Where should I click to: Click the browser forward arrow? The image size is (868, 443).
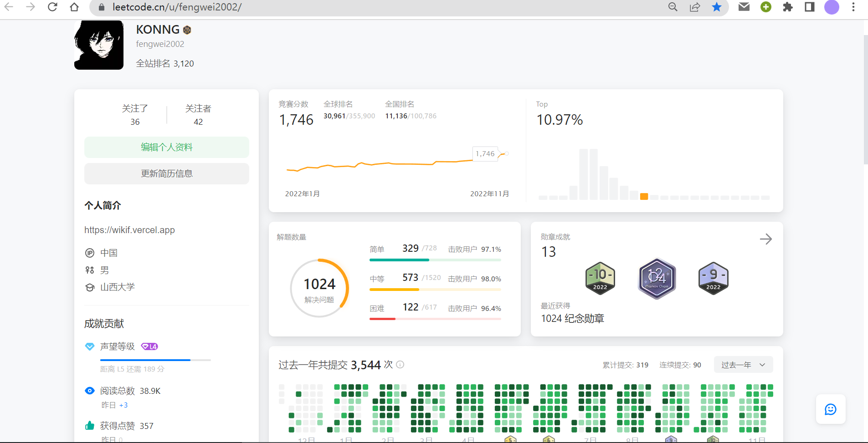point(31,7)
